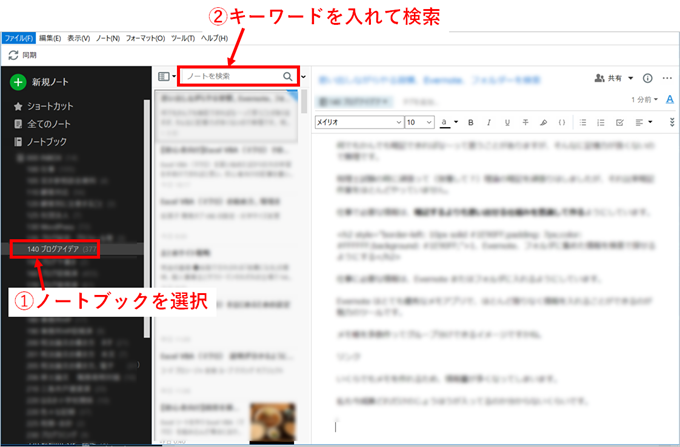Click the text alignment icon
Viewport: 680px width, 447px height.
pos(639,123)
